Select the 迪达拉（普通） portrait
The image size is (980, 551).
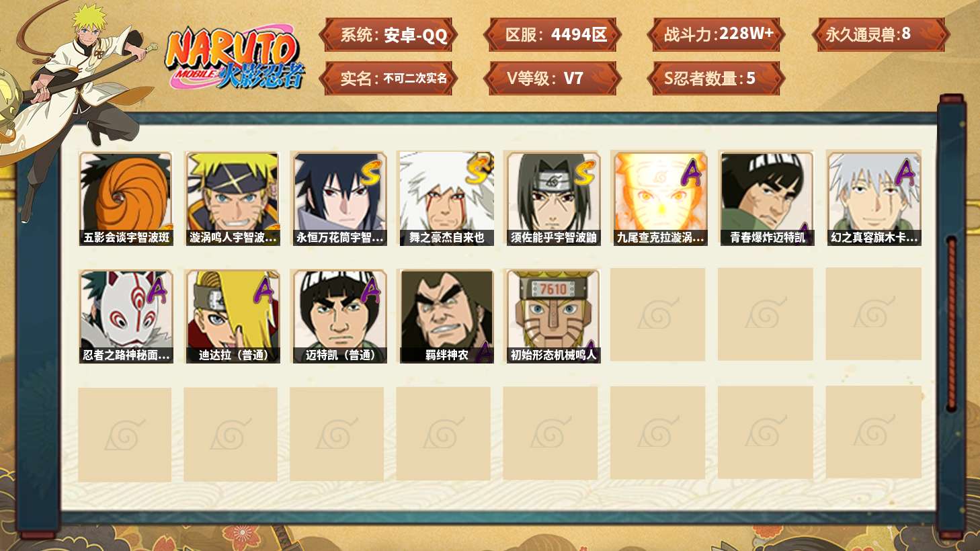233,316
